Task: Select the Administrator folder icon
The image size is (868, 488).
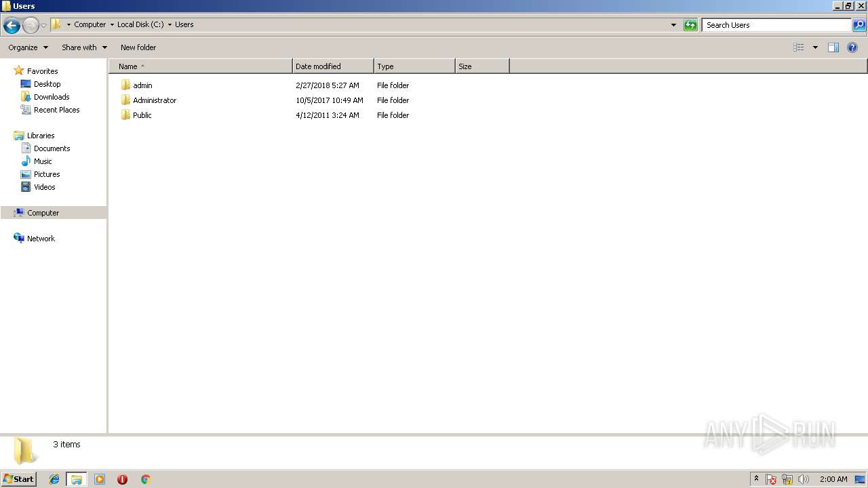Action: tap(125, 100)
